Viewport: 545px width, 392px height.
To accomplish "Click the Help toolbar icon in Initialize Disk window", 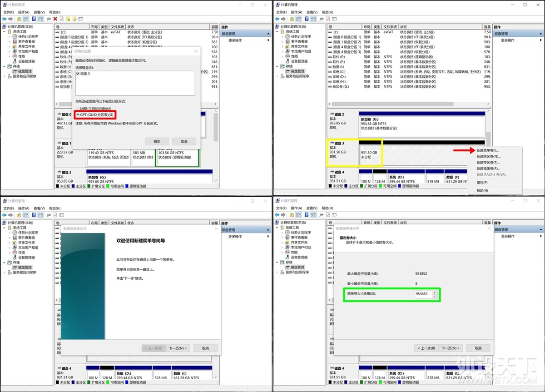I will [x=34, y=19].
